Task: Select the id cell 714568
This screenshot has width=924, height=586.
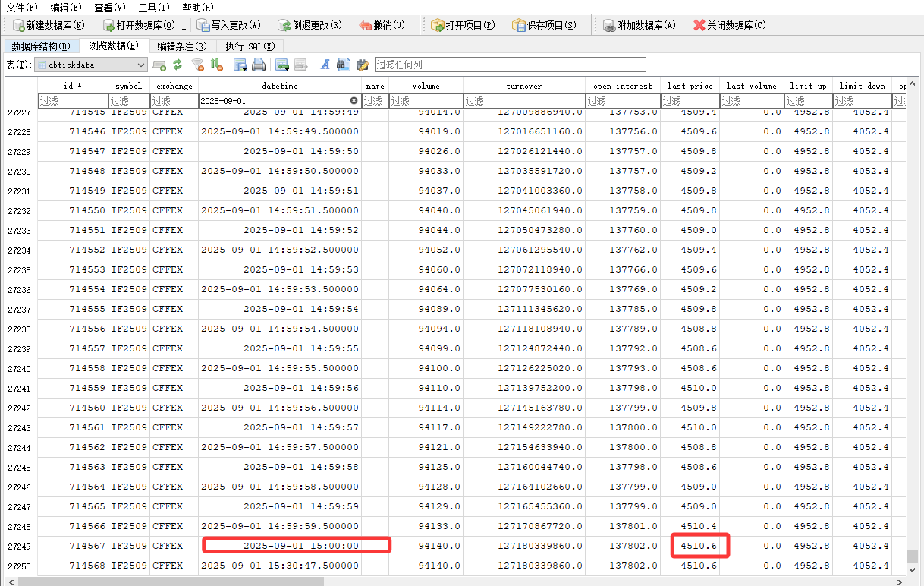Action: (x=72, y=566)
